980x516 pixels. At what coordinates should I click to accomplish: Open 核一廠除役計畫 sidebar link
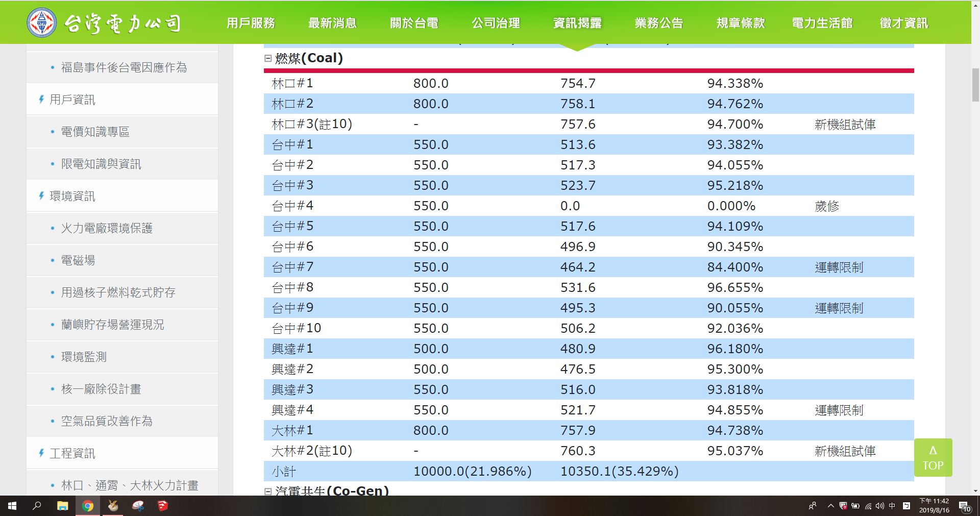(101, 389)
